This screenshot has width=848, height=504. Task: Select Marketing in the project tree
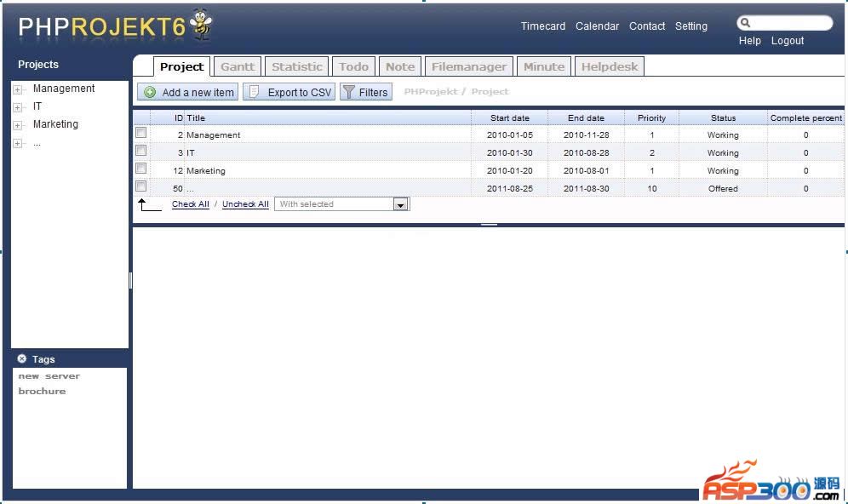coord(55,124)
